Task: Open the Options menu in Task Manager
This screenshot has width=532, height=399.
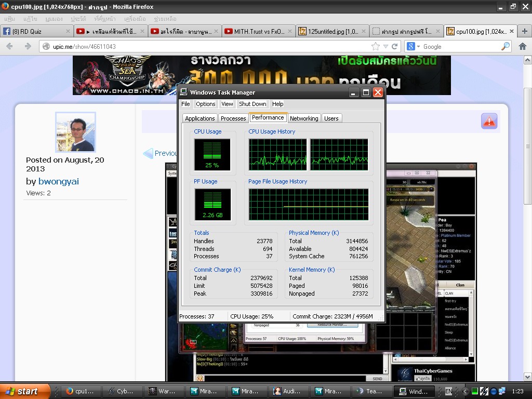Action: (205, 104)
